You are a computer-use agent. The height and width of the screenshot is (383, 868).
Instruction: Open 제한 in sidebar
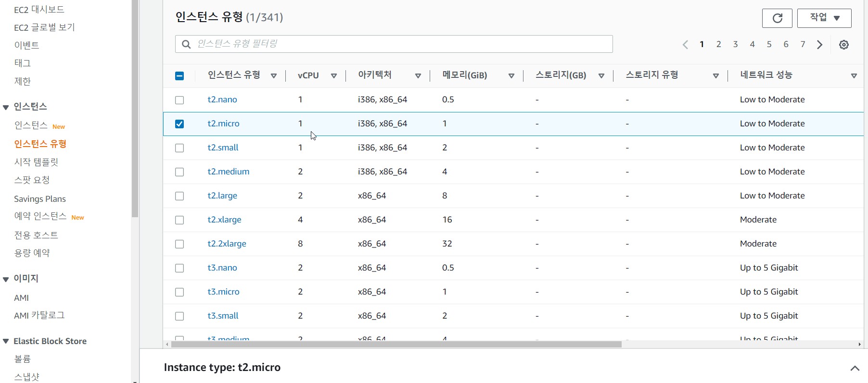pyautogui.click(x=22, y=81)
